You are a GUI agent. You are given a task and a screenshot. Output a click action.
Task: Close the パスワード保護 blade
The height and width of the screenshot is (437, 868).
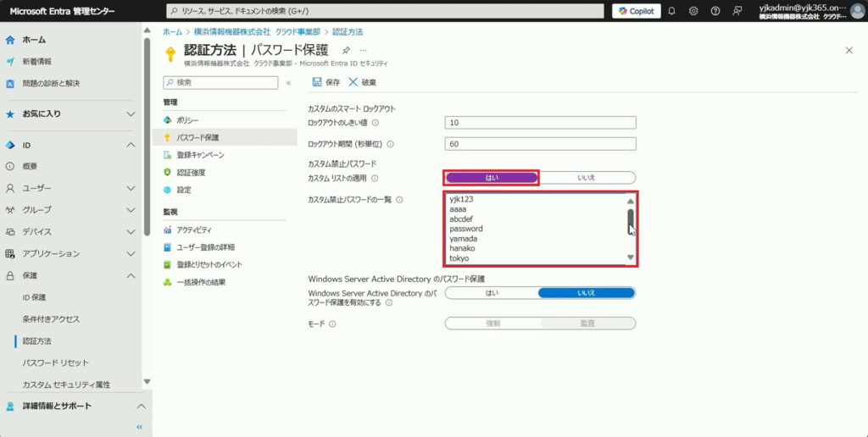pyautogui.click(x=849, y=50)
